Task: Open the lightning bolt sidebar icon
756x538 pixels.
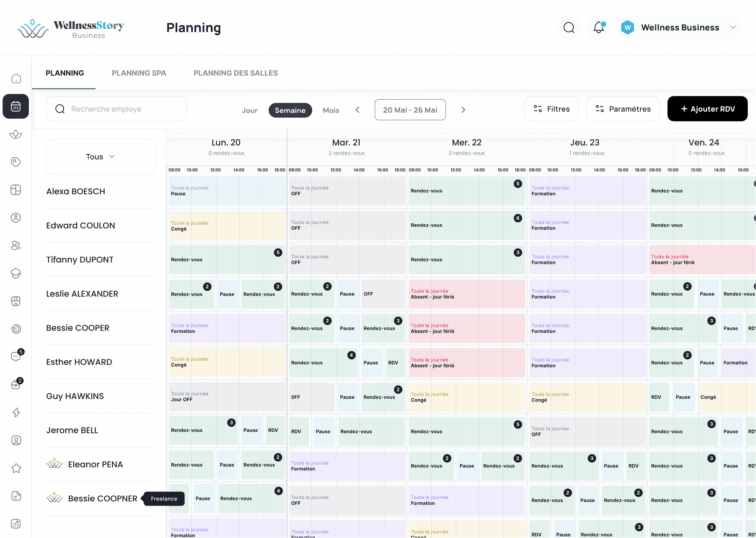Action: point(16,412)
